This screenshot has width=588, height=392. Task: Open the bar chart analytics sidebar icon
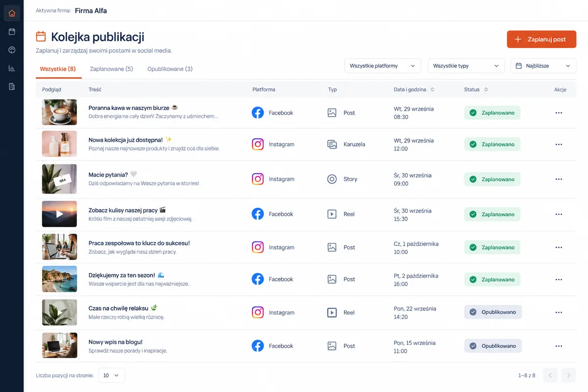[x=12, y=68]
